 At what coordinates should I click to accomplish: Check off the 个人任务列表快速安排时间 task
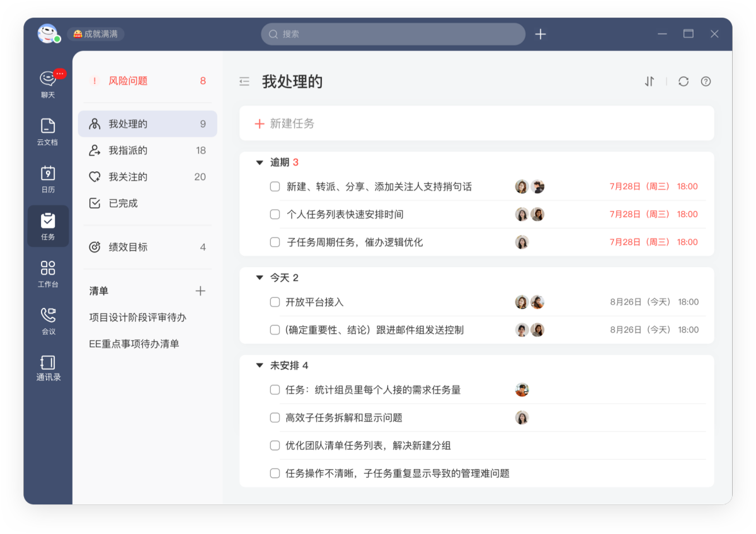pyautogui.click(x=275, y=214)
